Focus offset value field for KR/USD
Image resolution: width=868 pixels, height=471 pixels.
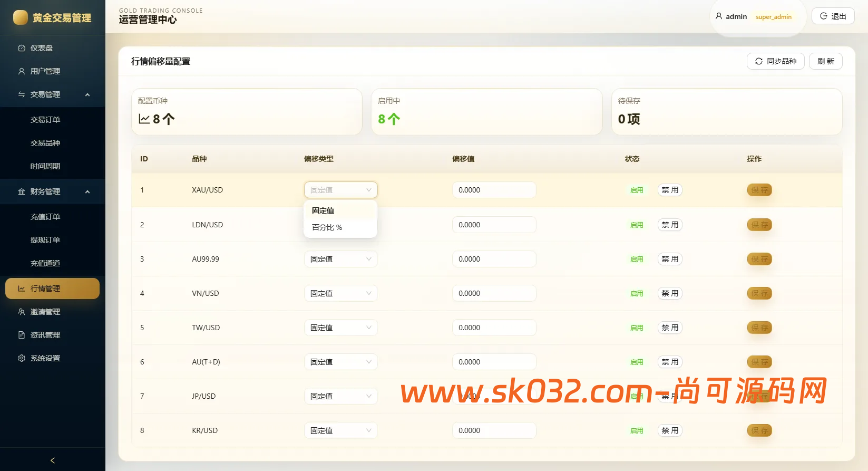[x=494, y=430]
